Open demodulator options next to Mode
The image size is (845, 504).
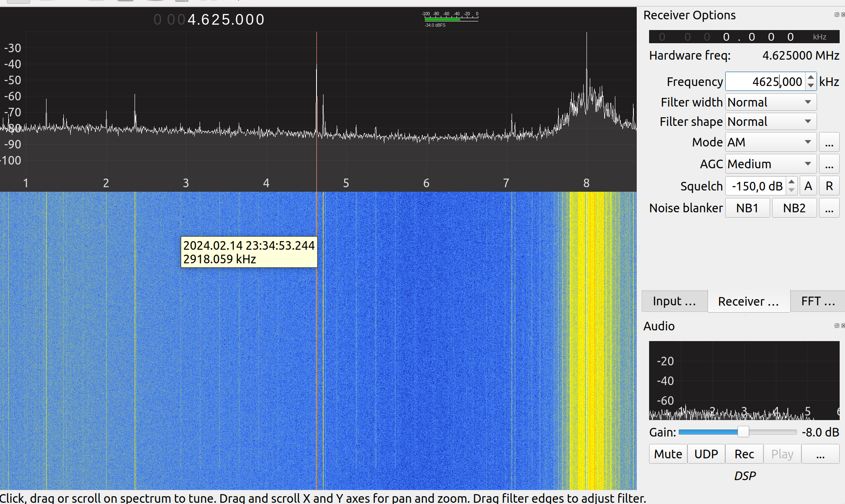pos(829,142)
